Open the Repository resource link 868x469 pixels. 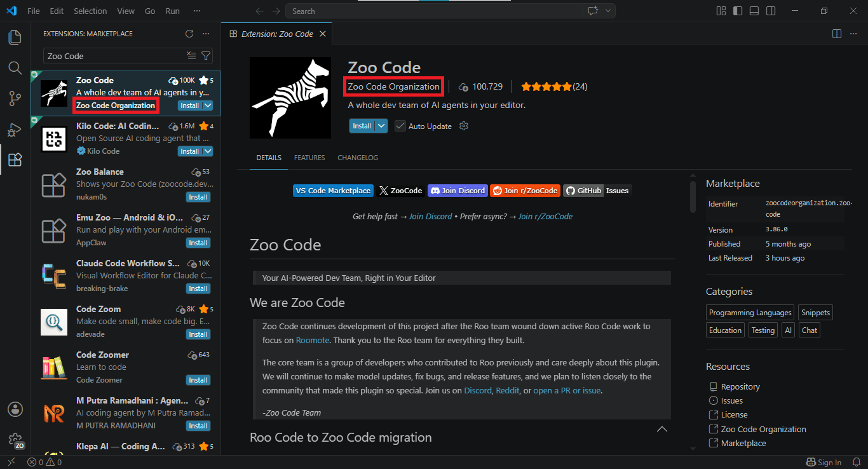tap(740, 386)
